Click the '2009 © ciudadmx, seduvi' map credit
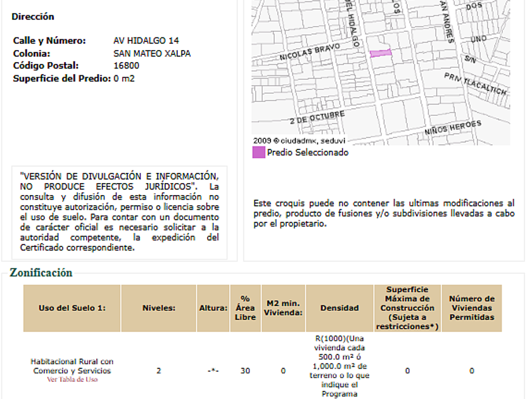The image size is (532, 399). point(299,141)
